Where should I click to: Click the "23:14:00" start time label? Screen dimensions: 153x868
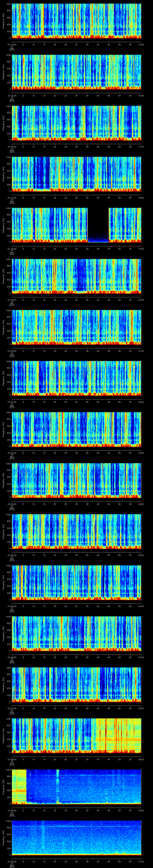pyautogui.click(x=12, y=44)
